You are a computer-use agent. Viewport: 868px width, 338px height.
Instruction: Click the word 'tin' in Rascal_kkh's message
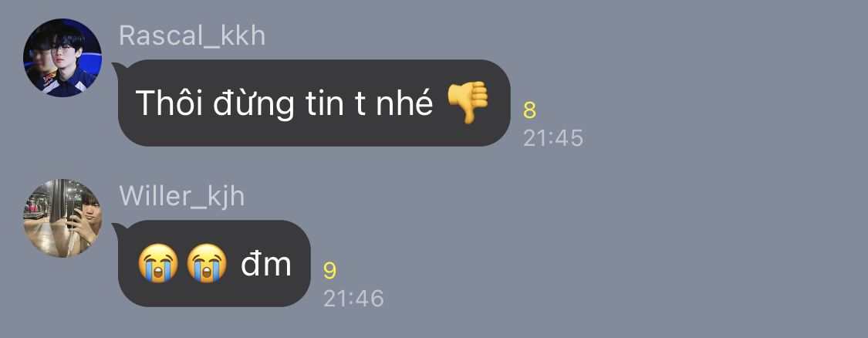click(326, 102)
